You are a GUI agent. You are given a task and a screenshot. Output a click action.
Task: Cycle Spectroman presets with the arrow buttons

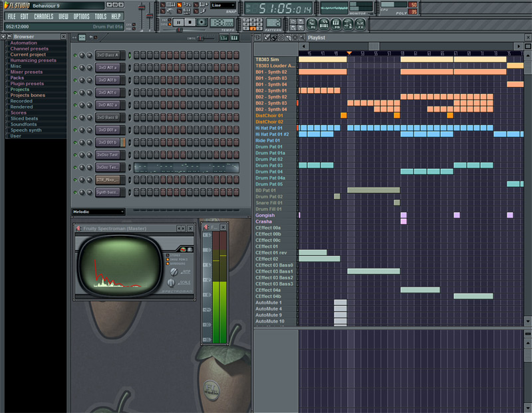point(181,228)
